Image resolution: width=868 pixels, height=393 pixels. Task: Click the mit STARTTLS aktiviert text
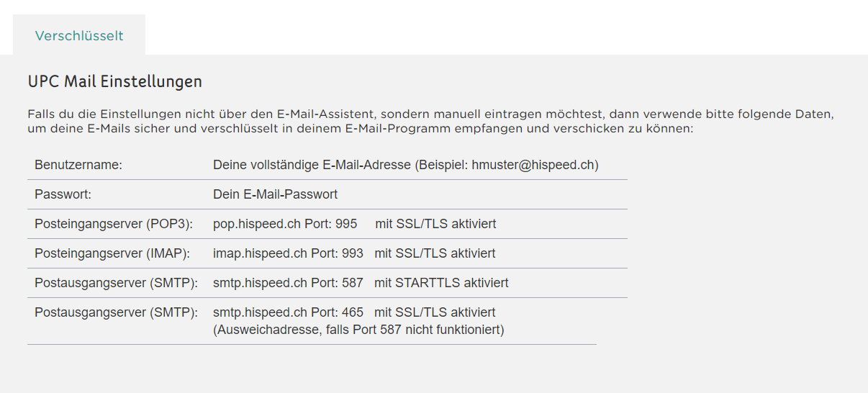[441, 283]
